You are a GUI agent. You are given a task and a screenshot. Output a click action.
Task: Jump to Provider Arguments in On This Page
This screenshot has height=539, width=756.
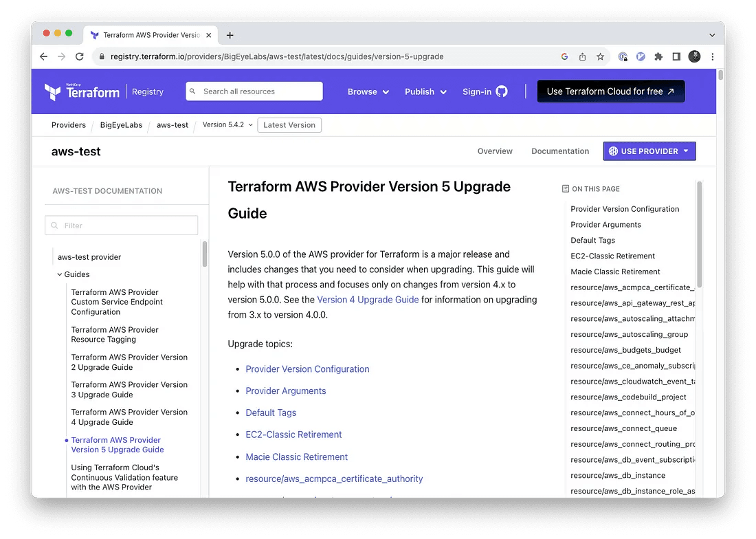[605, 225]
